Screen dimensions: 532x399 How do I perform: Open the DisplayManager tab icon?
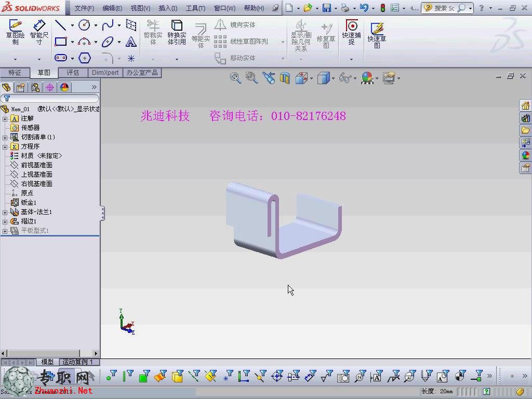click(x=64, y=87)
